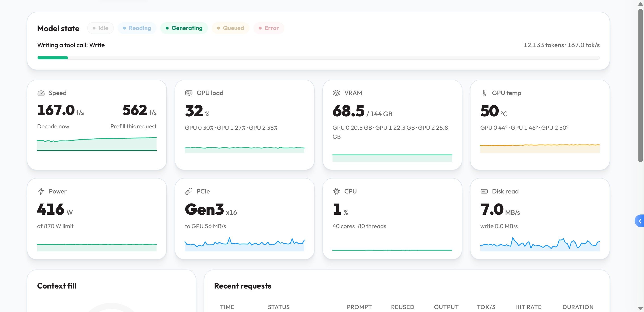644x312 pixels.
Task: Click the Disk read sparkline chart
Action: (540, 244)
